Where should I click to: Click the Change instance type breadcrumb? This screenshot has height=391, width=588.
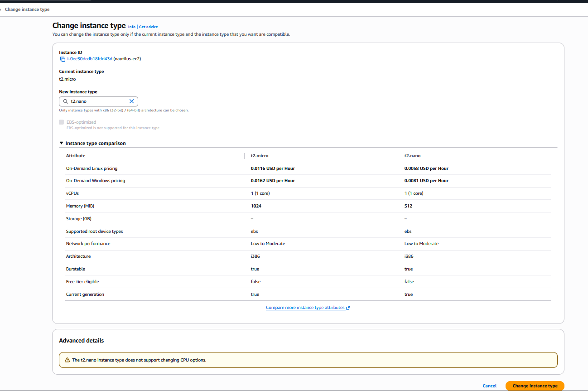pyautogui.click(x=27, y=9)
